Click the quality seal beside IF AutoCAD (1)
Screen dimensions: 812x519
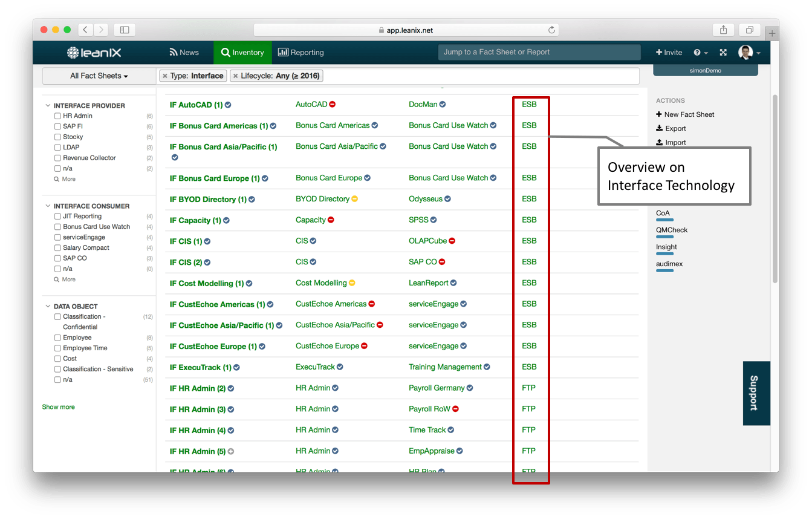(x=228, y=105)
